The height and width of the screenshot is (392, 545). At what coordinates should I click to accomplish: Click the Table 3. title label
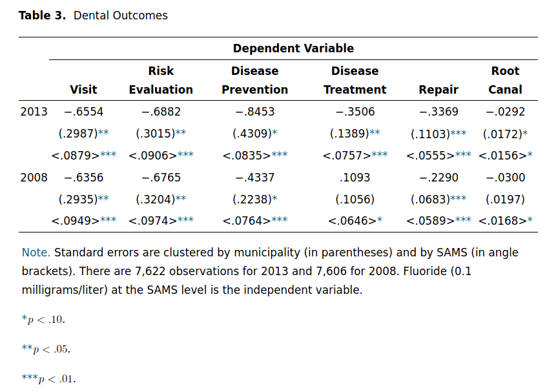[42, 15]
